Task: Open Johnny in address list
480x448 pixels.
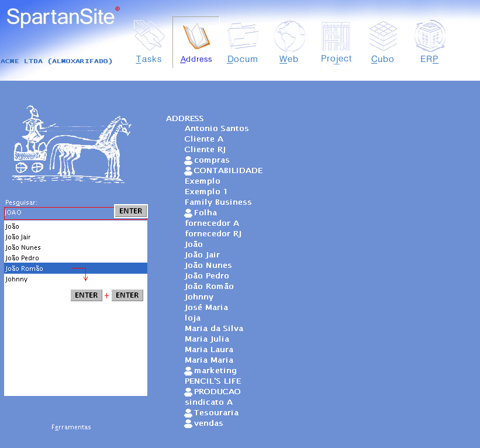Action: tap(199, 297)
